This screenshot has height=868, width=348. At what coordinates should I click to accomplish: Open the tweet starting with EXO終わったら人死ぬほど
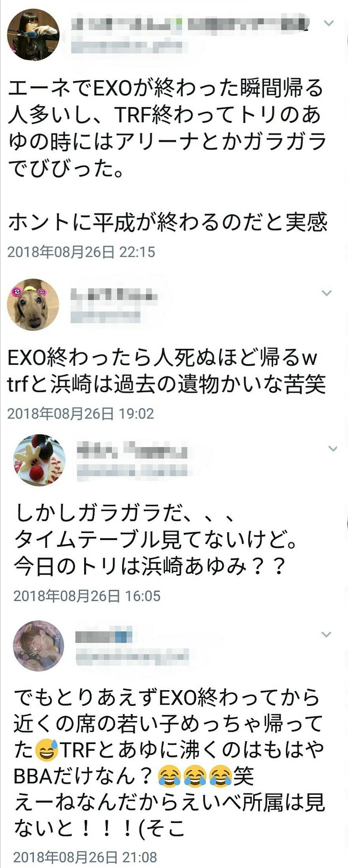pos(166,371)
